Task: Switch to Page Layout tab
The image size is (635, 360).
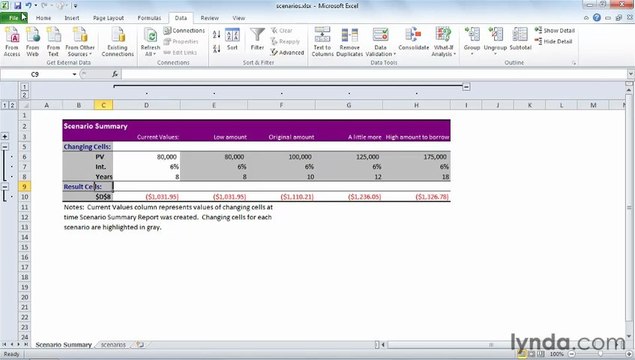Action: (x=108, y=18)
